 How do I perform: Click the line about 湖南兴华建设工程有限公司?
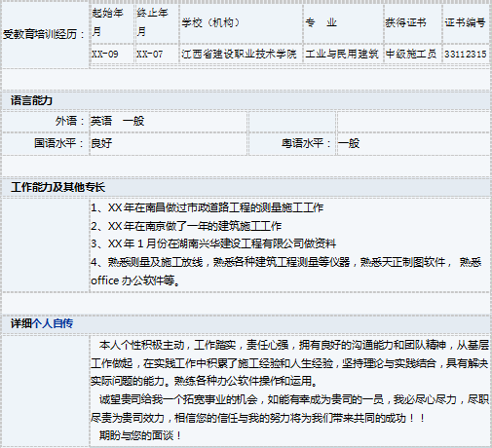tap(213, 243)
